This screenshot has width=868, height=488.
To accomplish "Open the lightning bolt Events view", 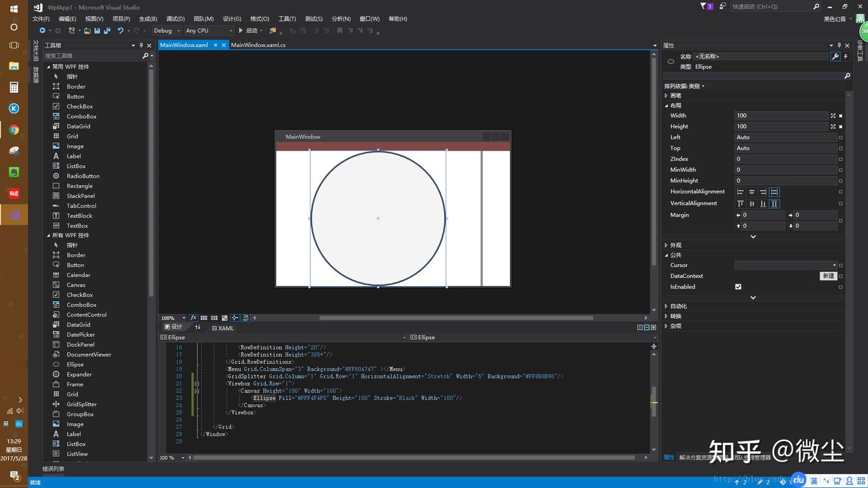I will click(845, 57).
